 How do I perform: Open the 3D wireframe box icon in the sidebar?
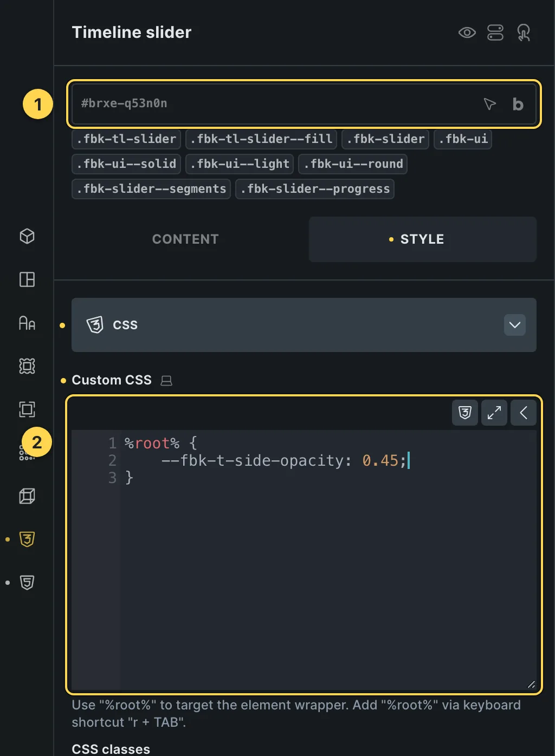click(27, 496)
